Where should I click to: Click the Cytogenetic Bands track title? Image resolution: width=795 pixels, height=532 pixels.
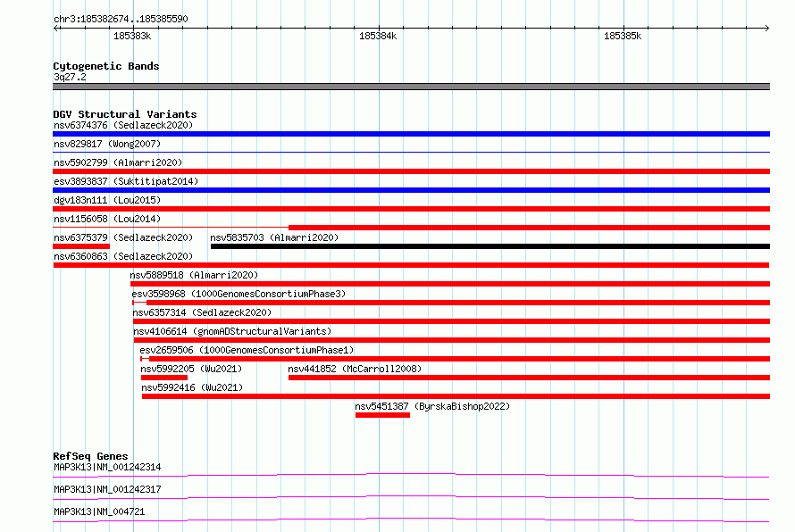(x=106, y=66)
